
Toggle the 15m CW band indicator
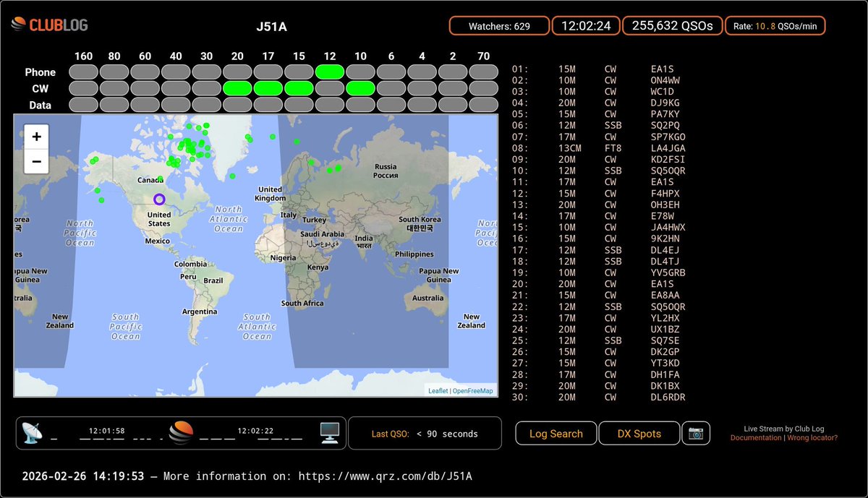tap(299, 88)
